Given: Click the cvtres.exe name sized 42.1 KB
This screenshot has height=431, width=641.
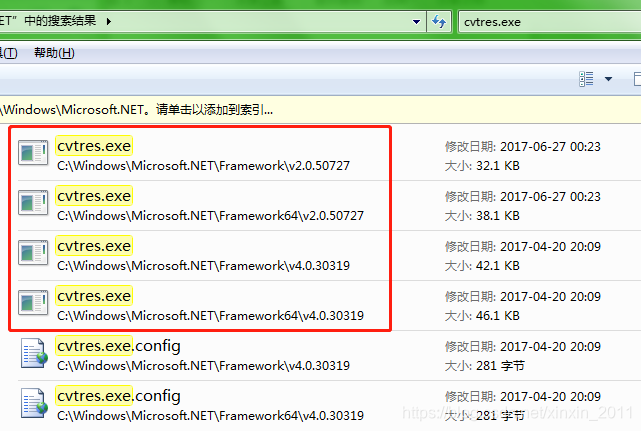Looking at the screenshot, I should 94,245.
